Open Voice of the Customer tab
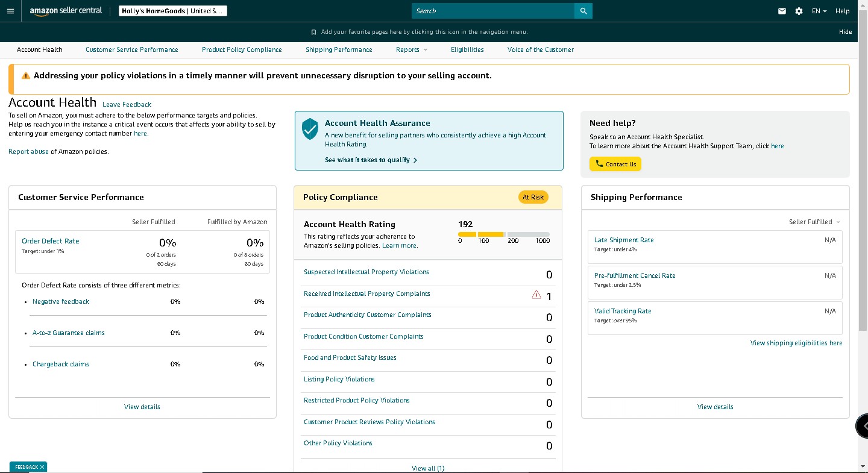868x473 pixels. pyautogui.click(x=541, y=49)
